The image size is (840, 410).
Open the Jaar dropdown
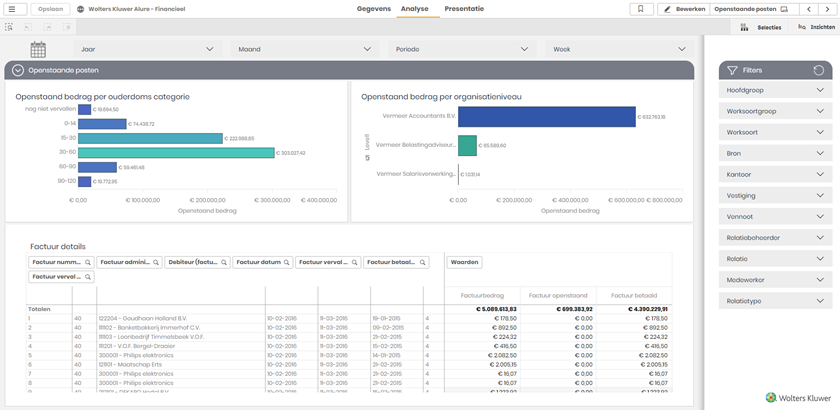(x=148, y=49)
